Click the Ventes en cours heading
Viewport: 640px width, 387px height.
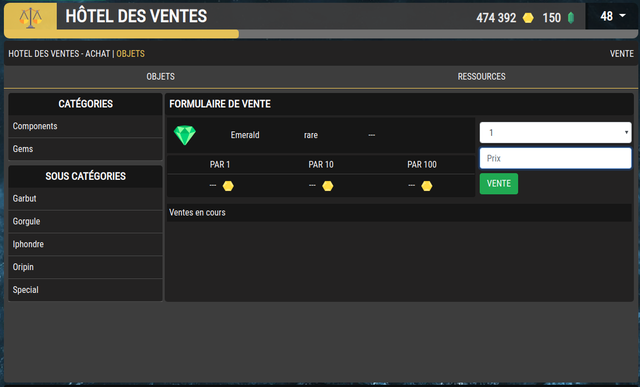pos(197,213)
